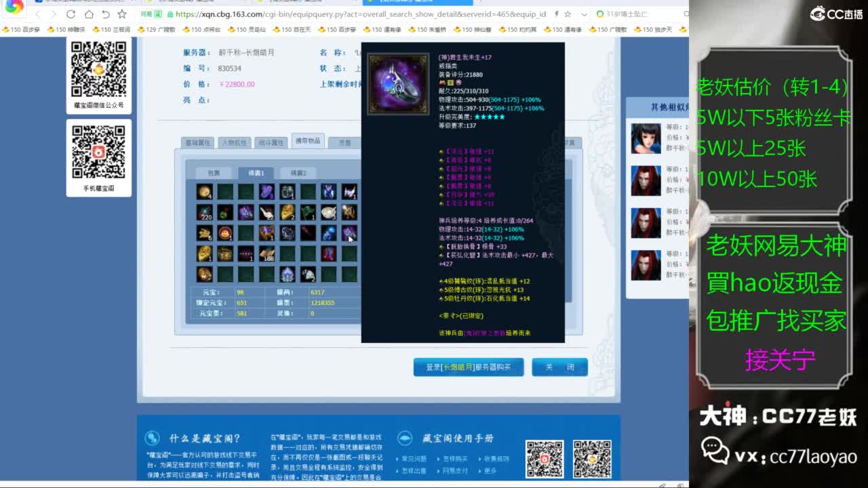Open the 基础属性 tab
868x488 pixels.
tap(197, 142)
